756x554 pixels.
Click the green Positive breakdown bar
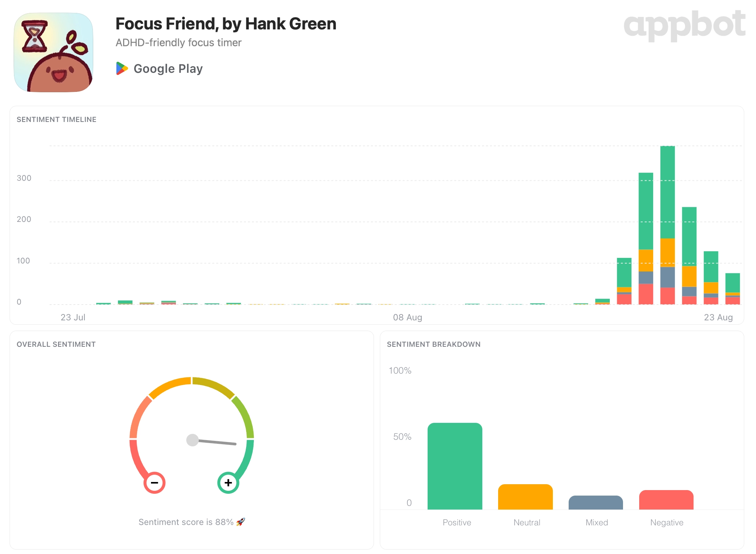pos(455,466)
